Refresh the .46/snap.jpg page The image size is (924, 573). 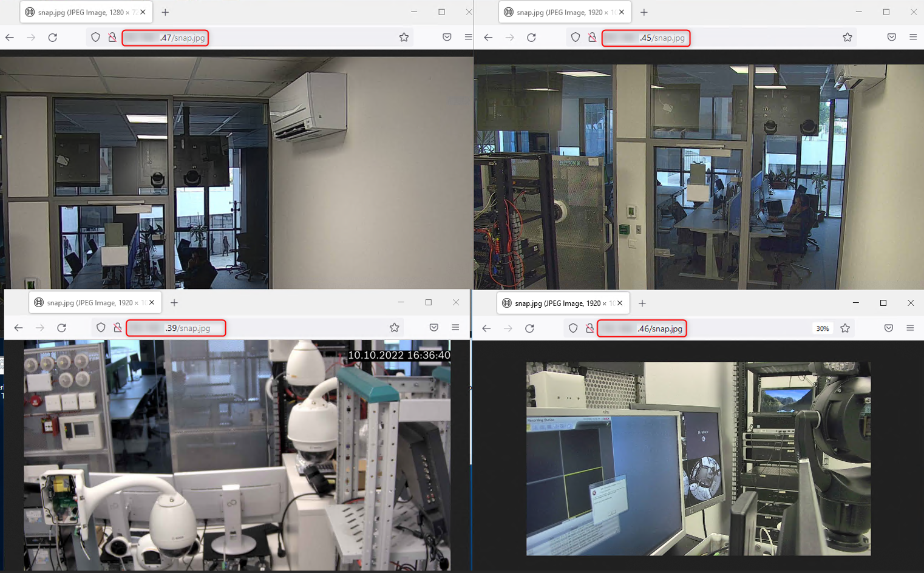pos(529,328)
